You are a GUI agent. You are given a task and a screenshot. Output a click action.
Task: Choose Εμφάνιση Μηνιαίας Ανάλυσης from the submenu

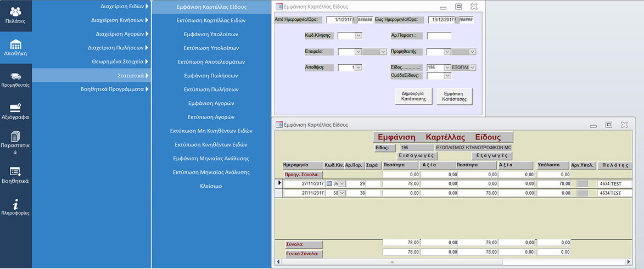211,158
